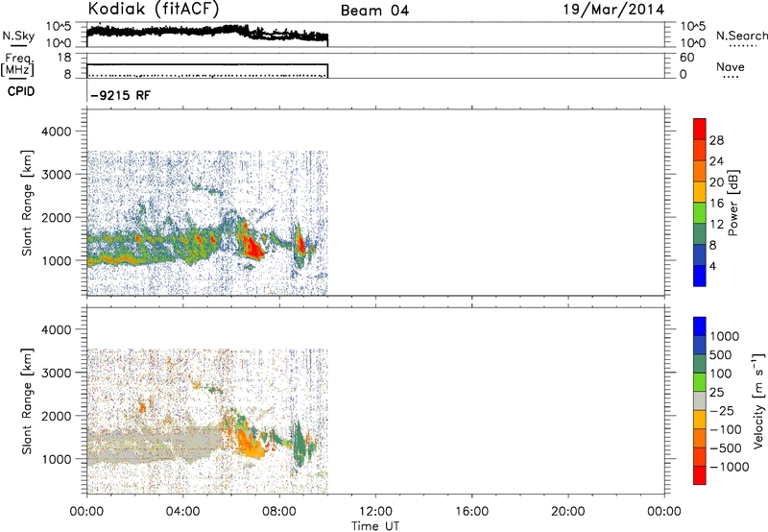Click the '18' label on the frequency axis
This screenshot has height=532, width=768.
pyautogui.click(x=64, y=58)
